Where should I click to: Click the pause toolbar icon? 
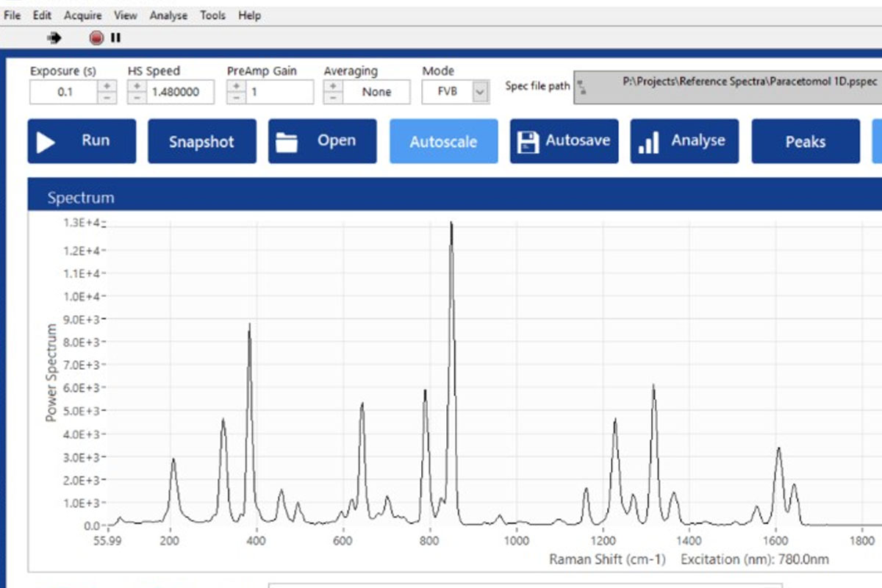115,37
